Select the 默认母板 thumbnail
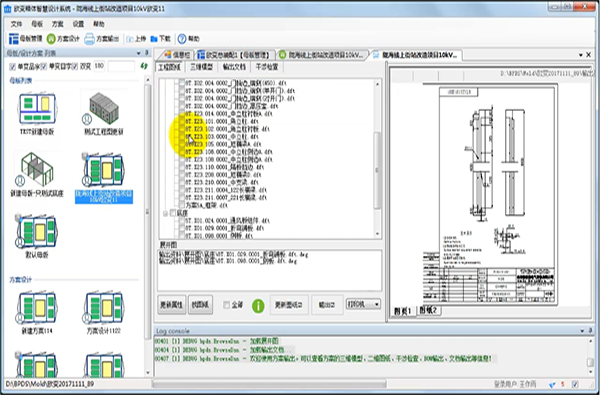600x395 pixels. click(37, 231)
